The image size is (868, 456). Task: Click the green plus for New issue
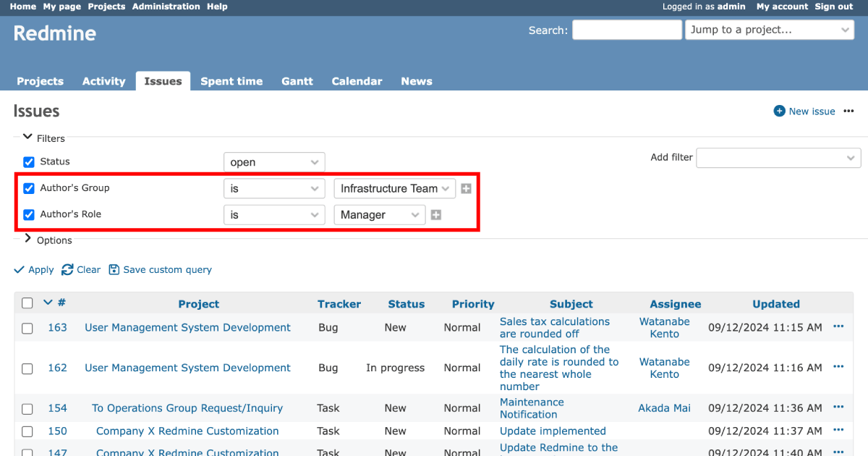[x=780, y=111]
